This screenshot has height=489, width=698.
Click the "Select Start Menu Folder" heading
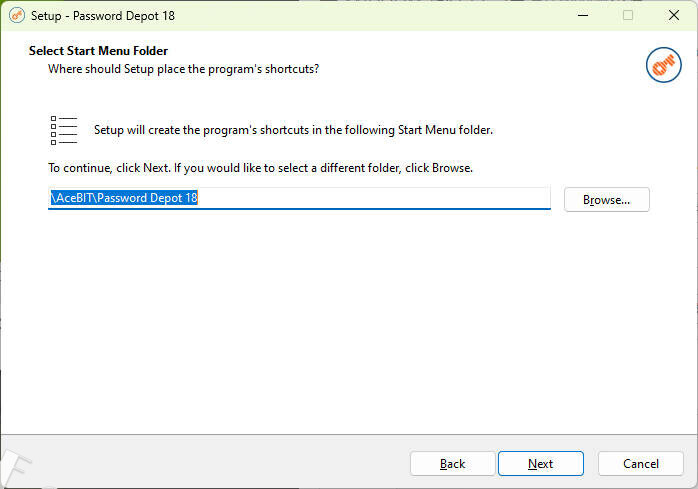click(x=98, y=51)
